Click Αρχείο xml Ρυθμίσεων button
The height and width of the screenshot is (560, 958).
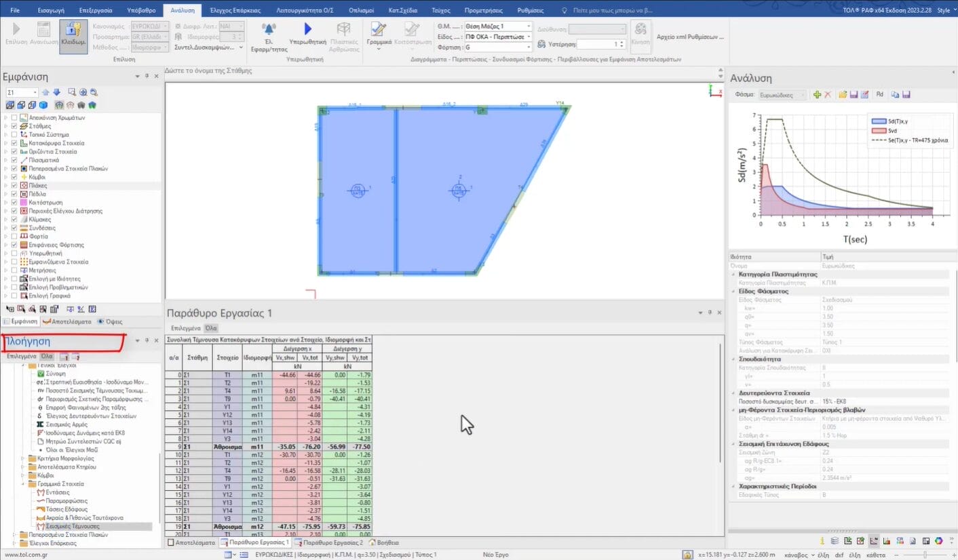690,37
